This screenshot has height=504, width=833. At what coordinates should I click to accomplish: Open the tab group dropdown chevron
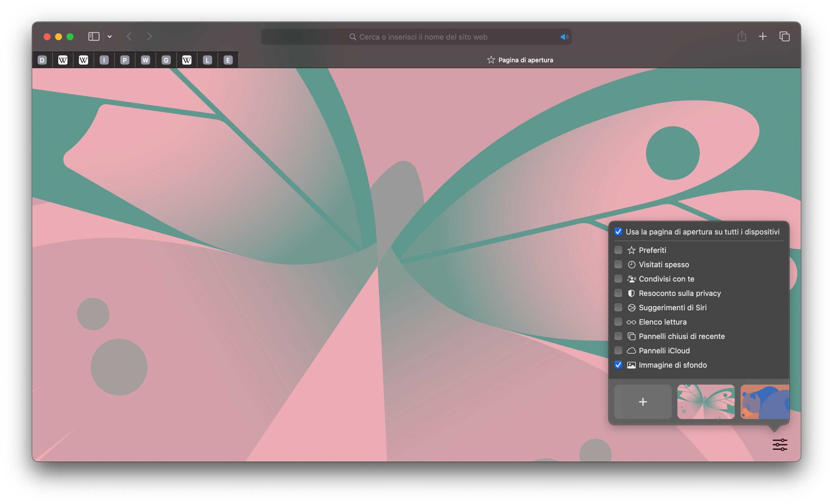point(110,36)
